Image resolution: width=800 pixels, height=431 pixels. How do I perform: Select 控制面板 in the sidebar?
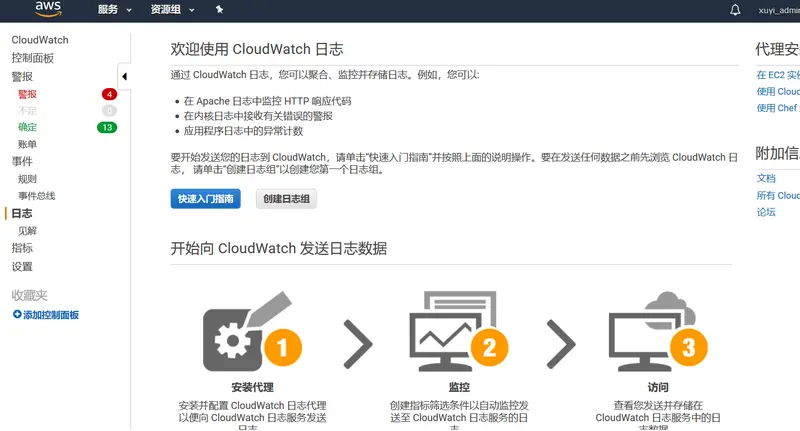pyautogui.click(x=33, y=58)
